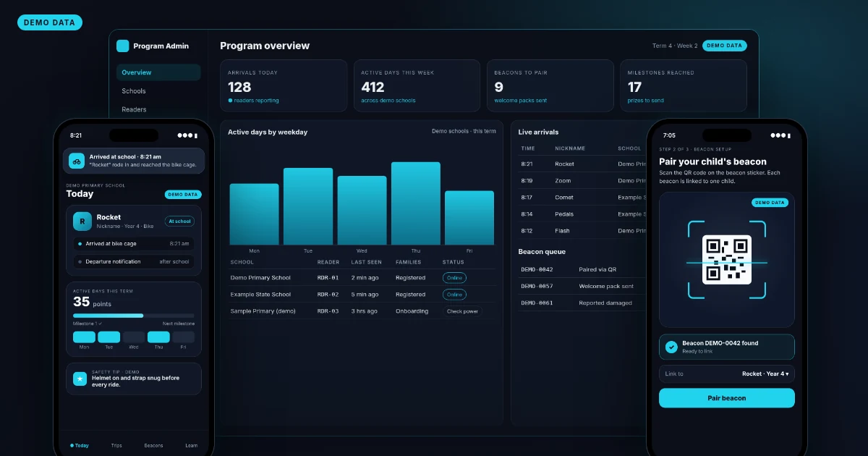Tap the "At school" badge on Rocket's card
This screenshot has height=456, width=868.
(179, 221)
